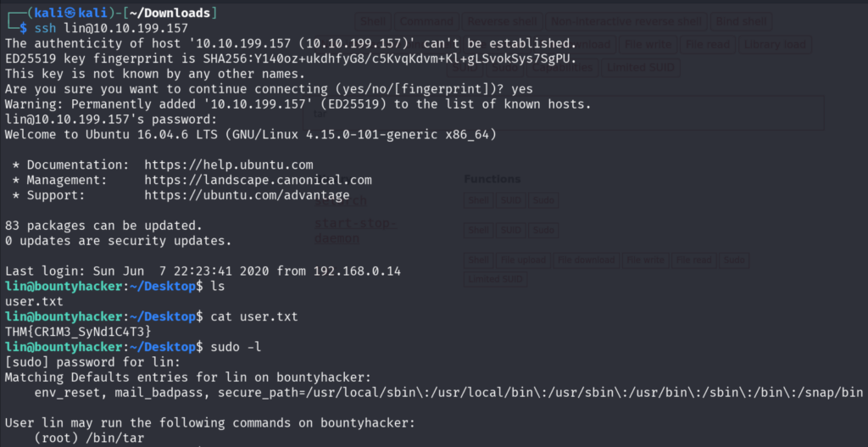Click the ssh lin@10.10.199.157 command line
Image resolution: width=868 pixels, height=447 pixels.
(111, 28)
